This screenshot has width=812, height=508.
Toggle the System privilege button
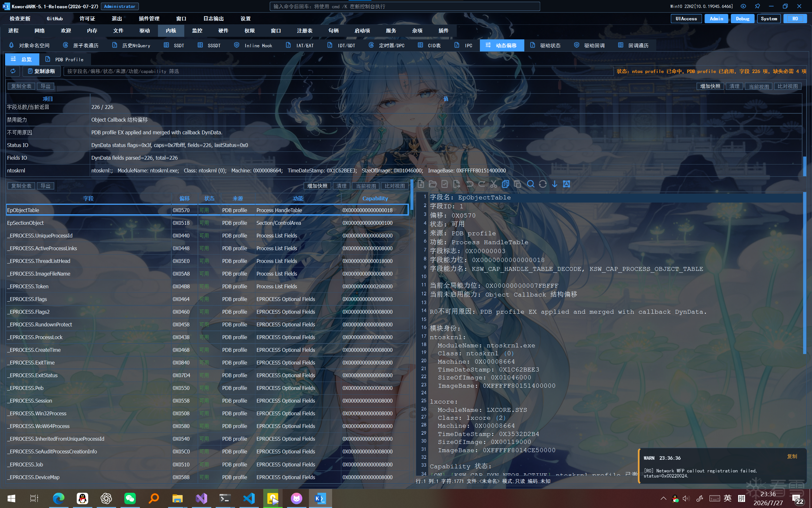[769, 19]
